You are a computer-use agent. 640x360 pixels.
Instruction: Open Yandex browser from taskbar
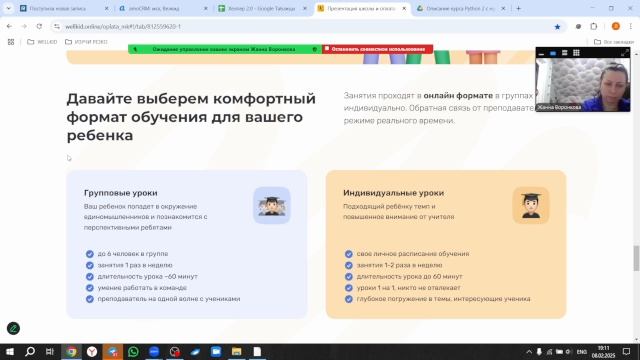[92, 352]
